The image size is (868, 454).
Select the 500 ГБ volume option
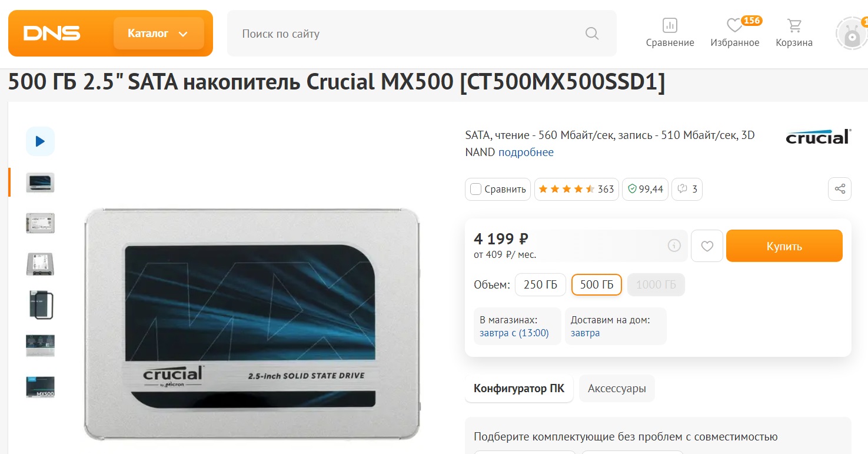click(597, 285)
